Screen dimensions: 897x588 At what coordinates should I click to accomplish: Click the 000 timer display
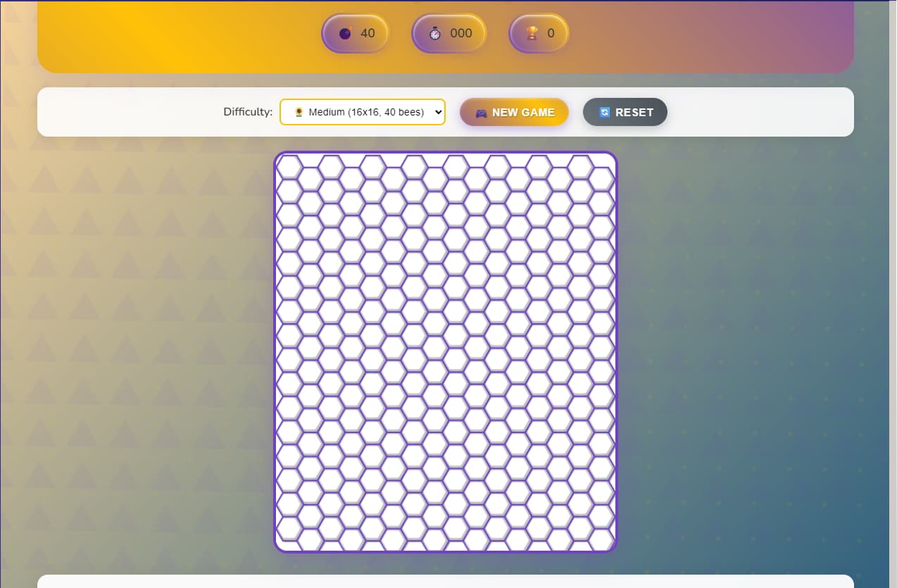coord(461,33)
